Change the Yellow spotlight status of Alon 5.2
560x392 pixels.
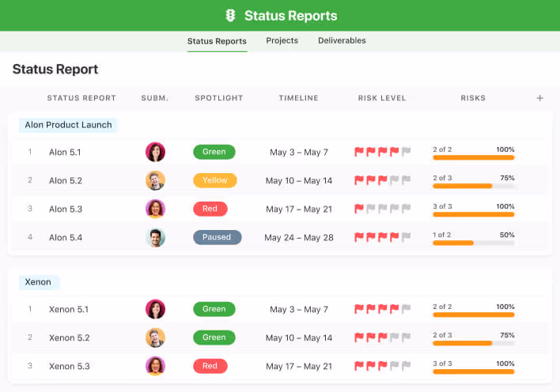pos(214,180)
